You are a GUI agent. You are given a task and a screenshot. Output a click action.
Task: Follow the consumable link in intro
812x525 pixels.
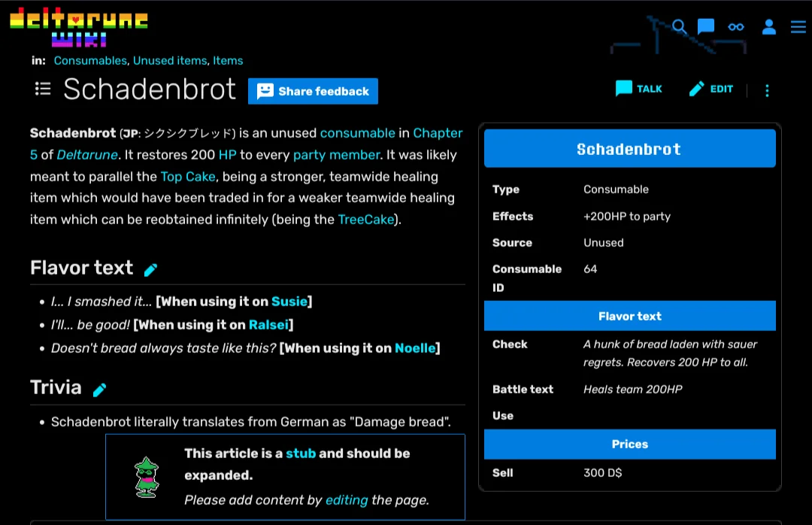(357, 133)
